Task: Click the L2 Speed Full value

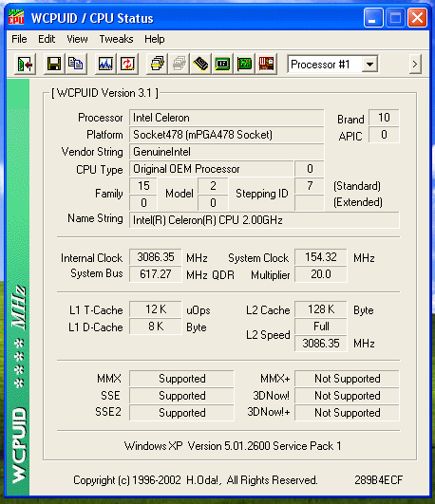Action: (x=321, y=327)
